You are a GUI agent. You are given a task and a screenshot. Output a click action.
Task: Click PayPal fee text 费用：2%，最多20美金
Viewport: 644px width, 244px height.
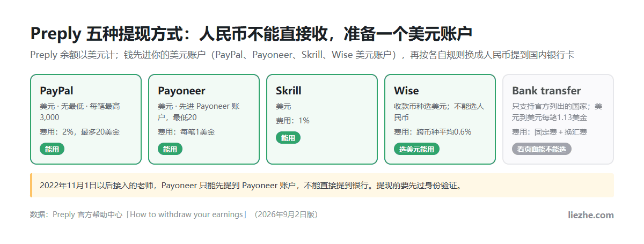click(79, 132)
